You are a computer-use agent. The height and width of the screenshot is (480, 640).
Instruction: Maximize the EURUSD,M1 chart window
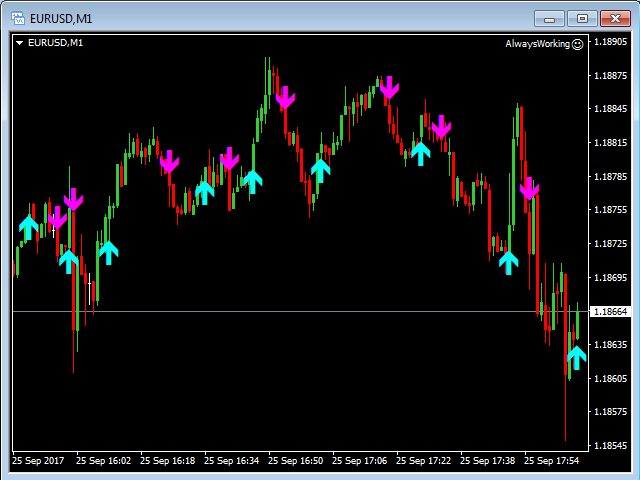coord(582,18)
